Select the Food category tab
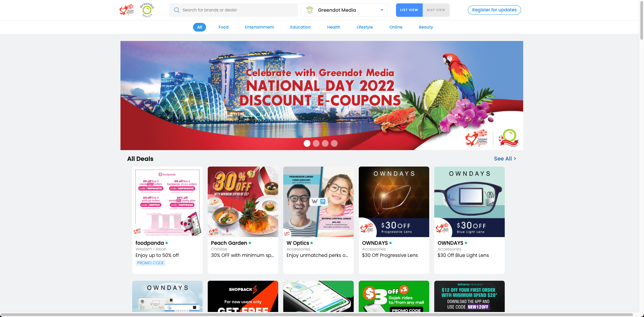The width and height of the screenshot is (644, 317). click(224, 27)
